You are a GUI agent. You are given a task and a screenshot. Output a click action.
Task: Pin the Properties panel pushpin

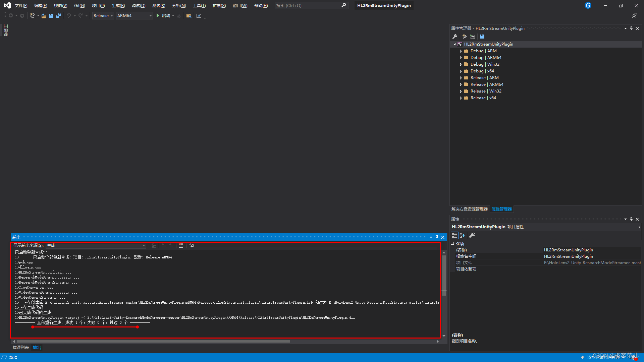(631, 219)
